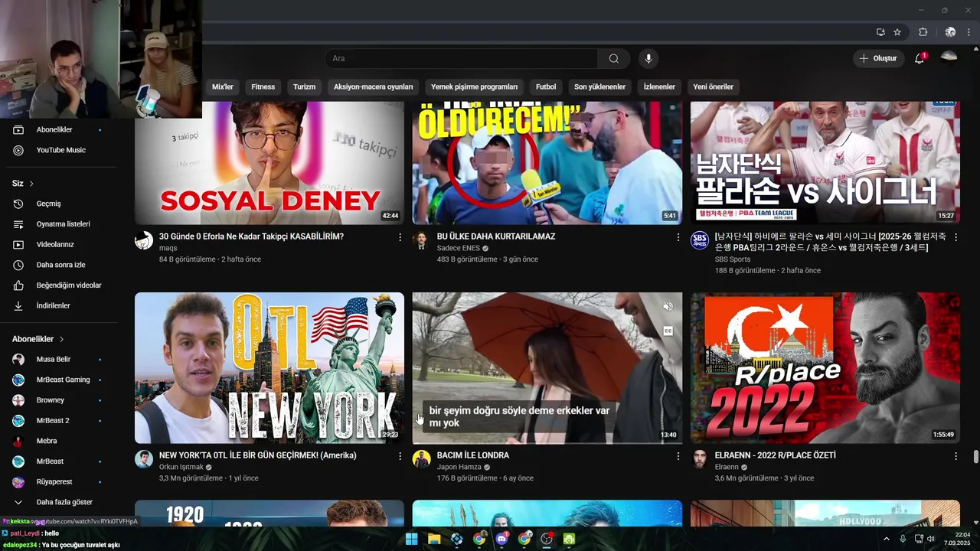Screen dimensions: 980x551
Task: Show hidden system tray icons
Action: [x=887, y=539]
